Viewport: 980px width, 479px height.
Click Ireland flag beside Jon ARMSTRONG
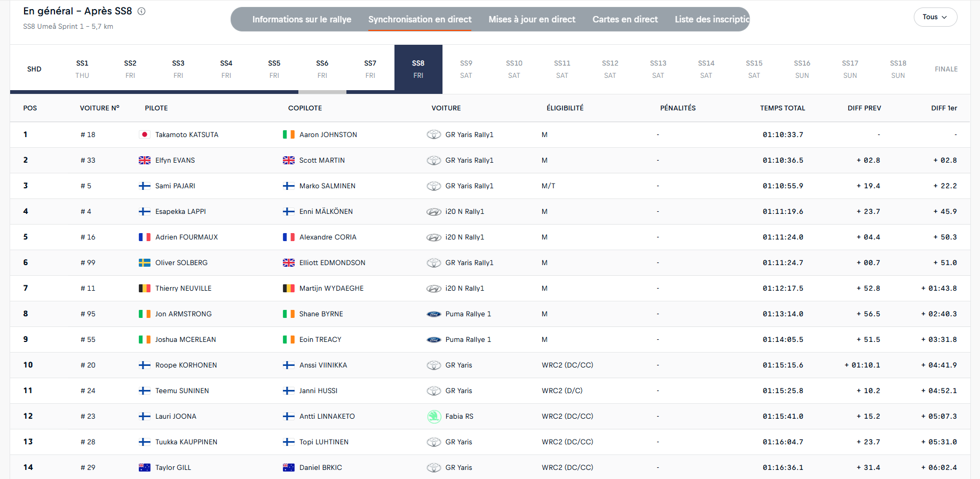[x=145, y=314]
